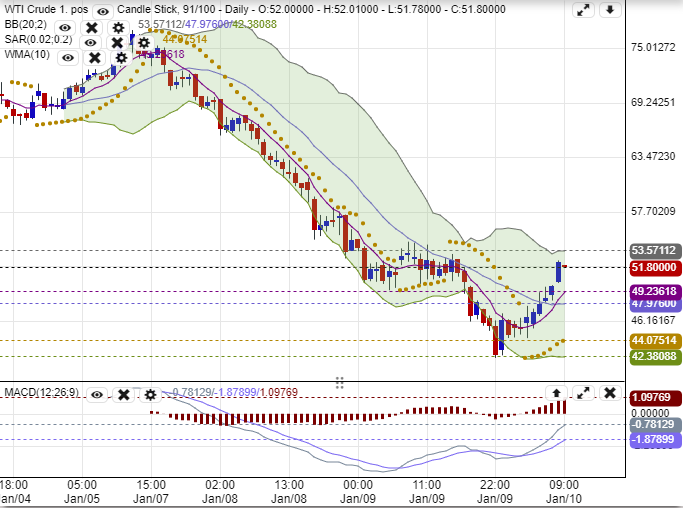Viewport: 683px width, 508px height.
Task: Click the pane resize handle above MACD
Action: pos(340,382)
